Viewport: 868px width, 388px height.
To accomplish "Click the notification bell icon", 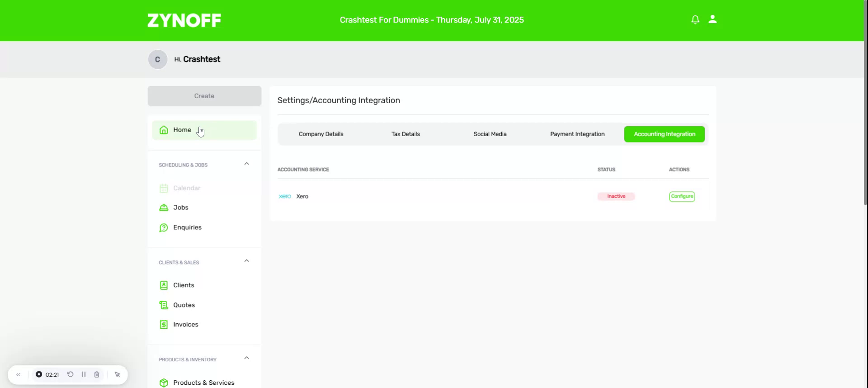I will click(695, 19).
